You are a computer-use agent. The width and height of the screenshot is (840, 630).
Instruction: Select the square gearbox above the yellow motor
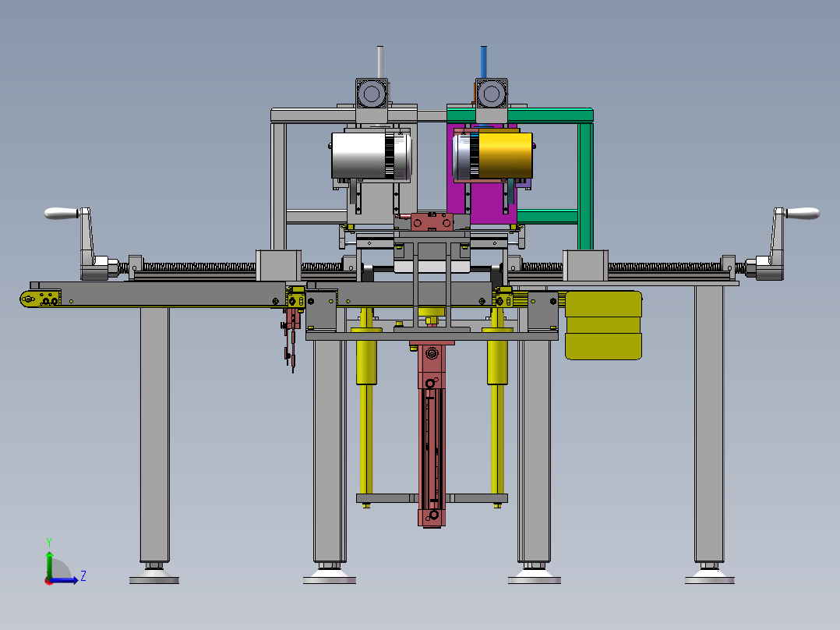[492, 94]
